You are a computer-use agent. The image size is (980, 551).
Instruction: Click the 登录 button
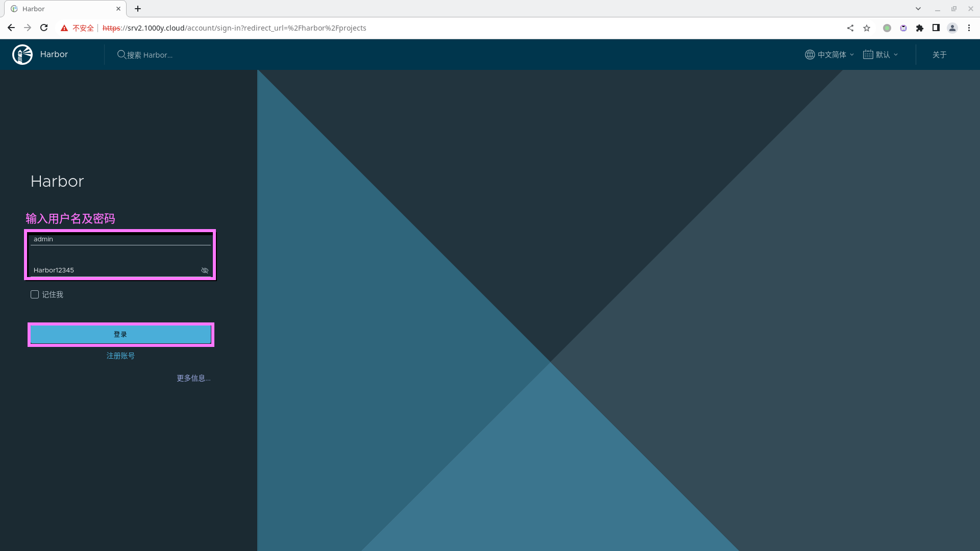pos(120,334)
